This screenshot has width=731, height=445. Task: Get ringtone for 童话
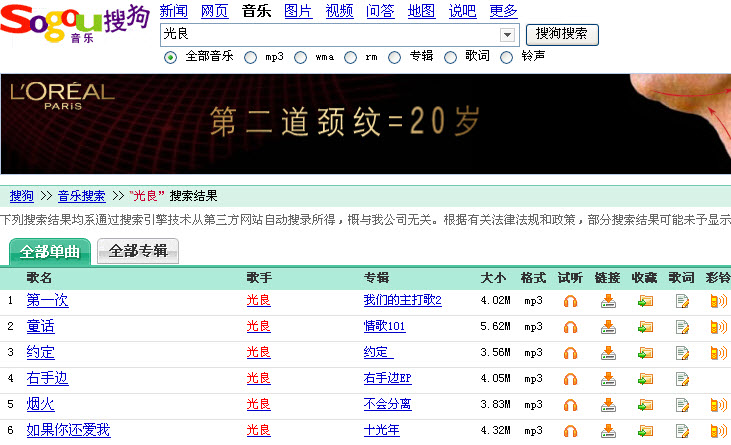[718, 328]
